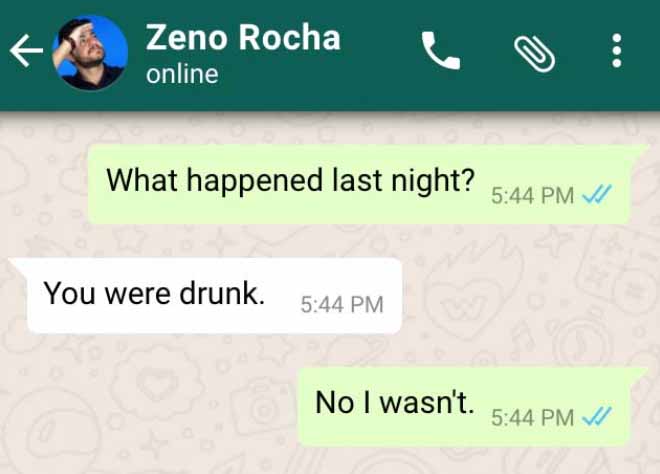This screenshot has height=474, width=660.
Task: Open Zeno Rocha's profile picture
Action: click(x=90, y=53)
